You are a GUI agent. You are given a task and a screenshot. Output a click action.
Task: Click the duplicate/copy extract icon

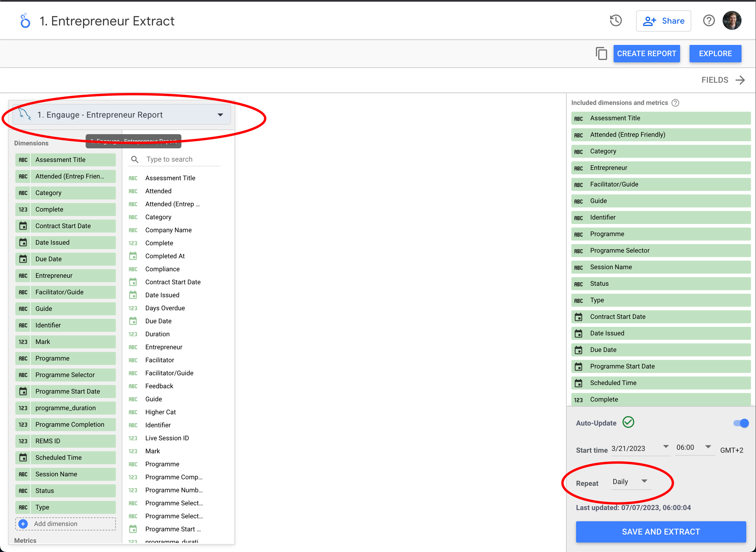602,53
